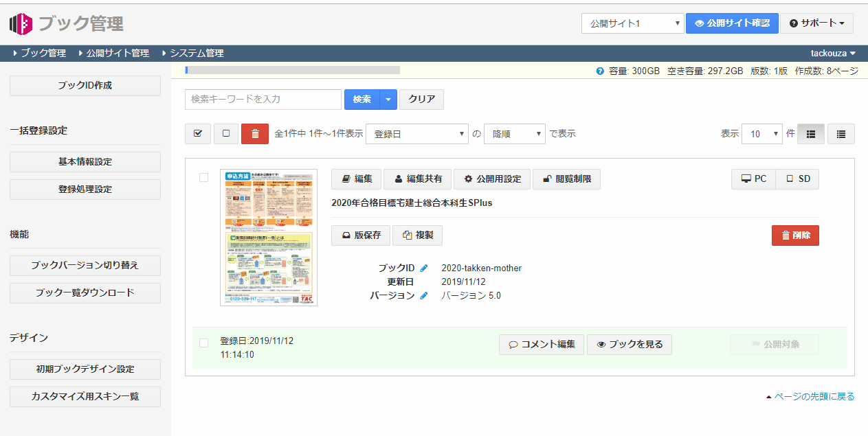868x436 pixels.
Task: Click the search keyword input field
Action: coord(263,100)
